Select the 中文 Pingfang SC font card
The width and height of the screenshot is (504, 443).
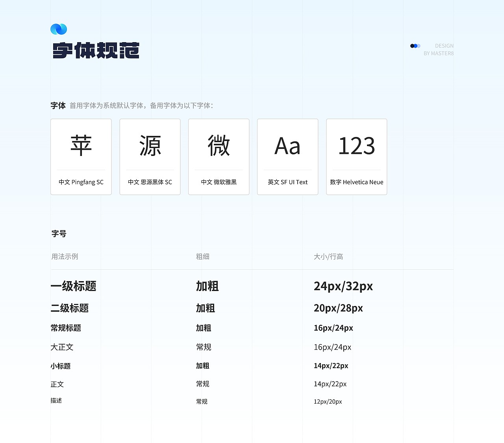point(81,157)
